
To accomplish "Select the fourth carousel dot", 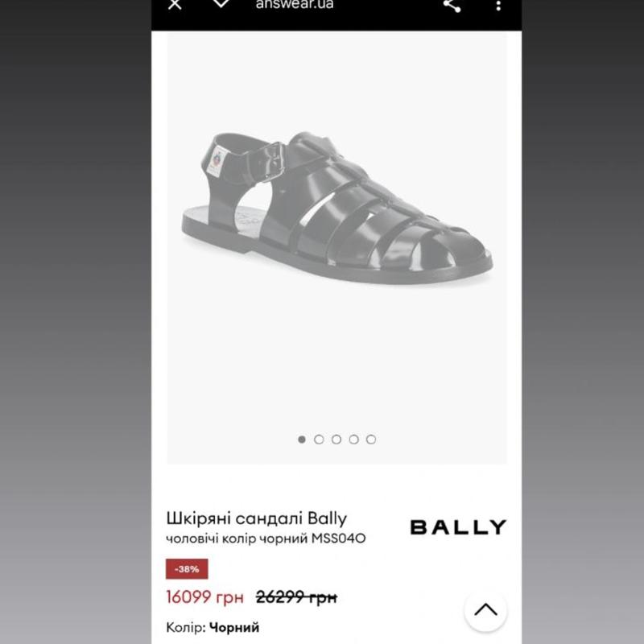I will [x=353, y=440].
